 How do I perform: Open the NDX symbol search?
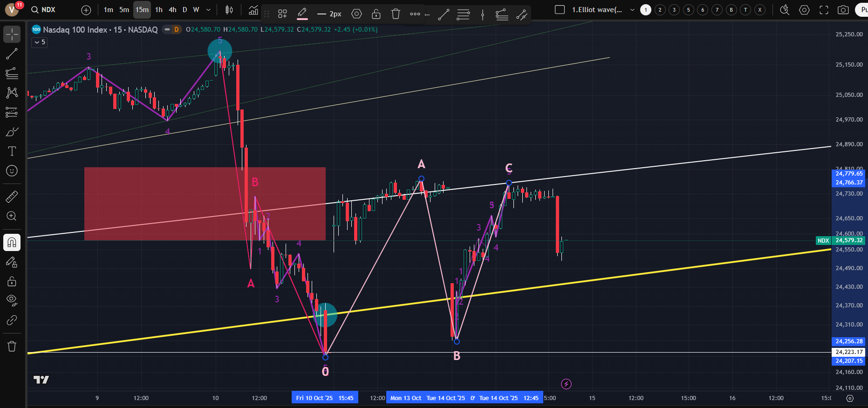click(43, 10)
